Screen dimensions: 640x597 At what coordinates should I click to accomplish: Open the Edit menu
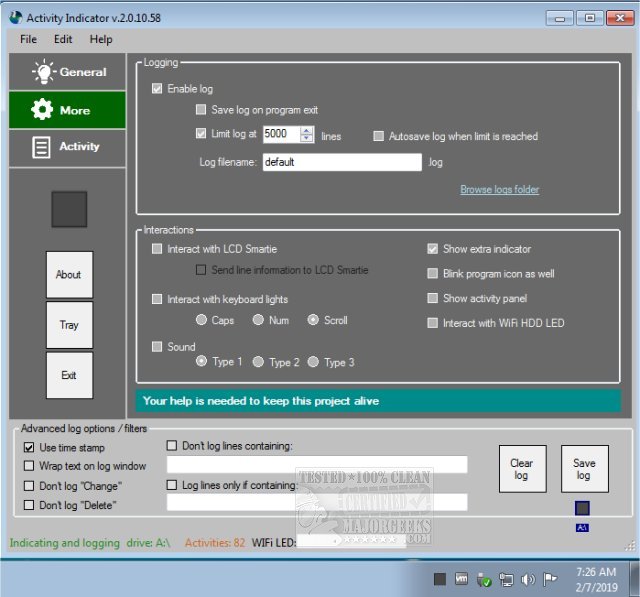63,39
